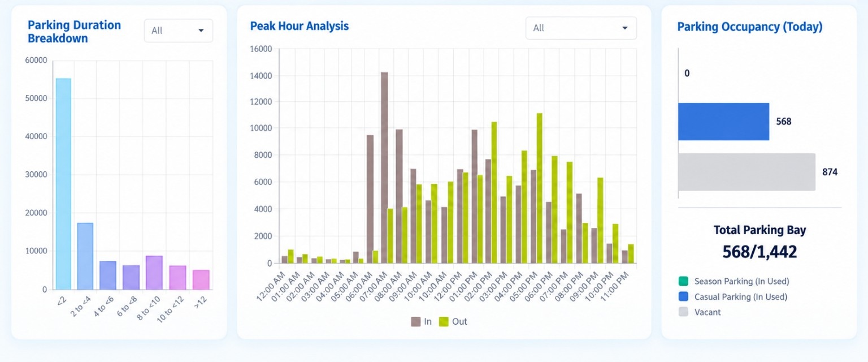The image size is (868, 362).
Task: Click the 05:00 PM Out bar
Action: click(x=540, y=188)
